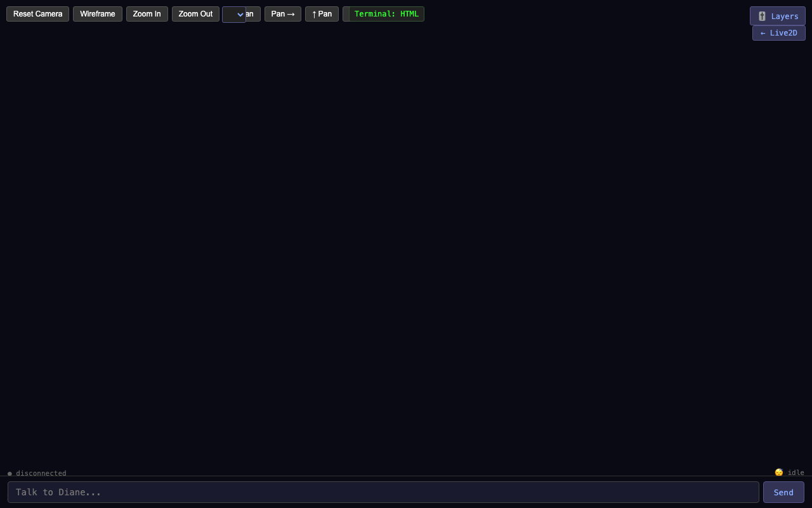Image resolution: width=812 pixels, height=508 pixels.
Task: Zoom In on the viewport
Action: tap(147, 14)
